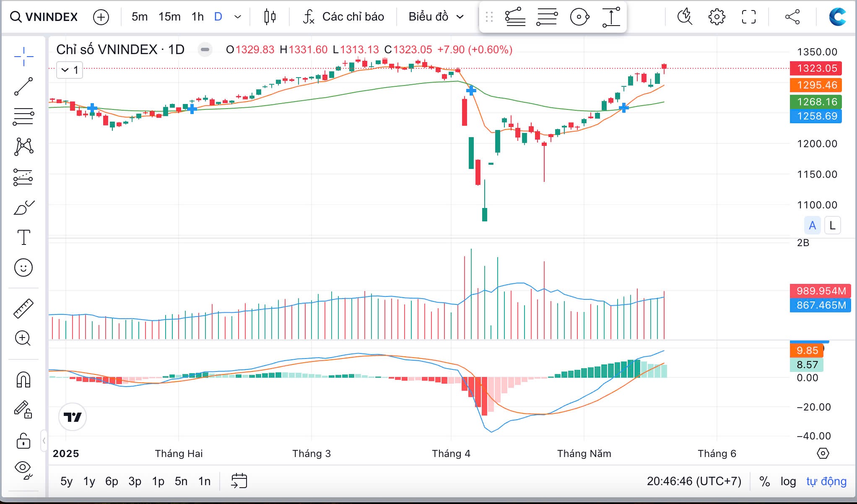857x504 pixels.
Task: Open the emoji icons tool
Action: tap(23, 268)
